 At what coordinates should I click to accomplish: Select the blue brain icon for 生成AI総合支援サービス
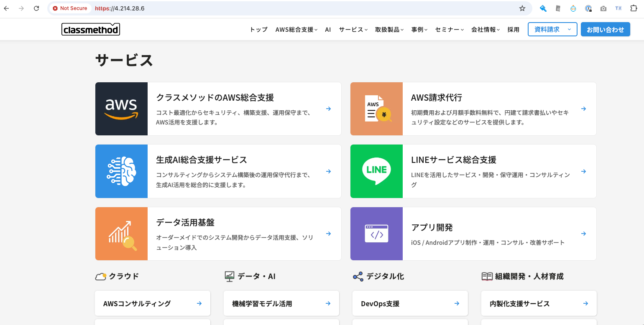(121, 171)
